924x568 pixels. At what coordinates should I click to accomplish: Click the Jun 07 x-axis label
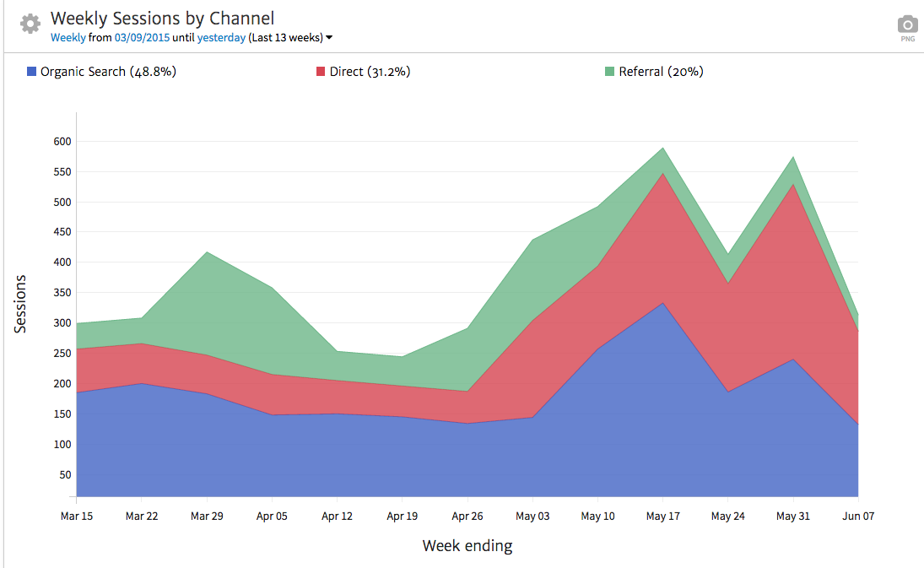point(857,516)
